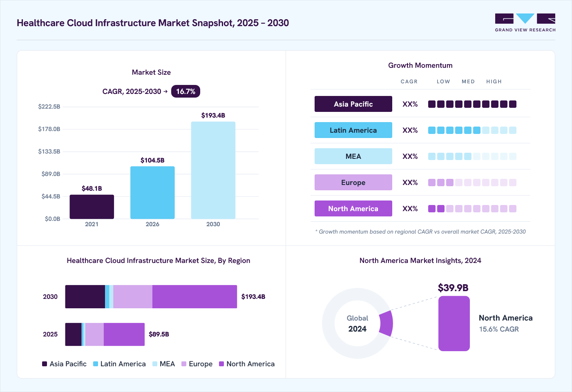Select the Asia Pacific legend color square
Image resolution: width=572 pixels, height=392 pixels.
click(45, 364)
